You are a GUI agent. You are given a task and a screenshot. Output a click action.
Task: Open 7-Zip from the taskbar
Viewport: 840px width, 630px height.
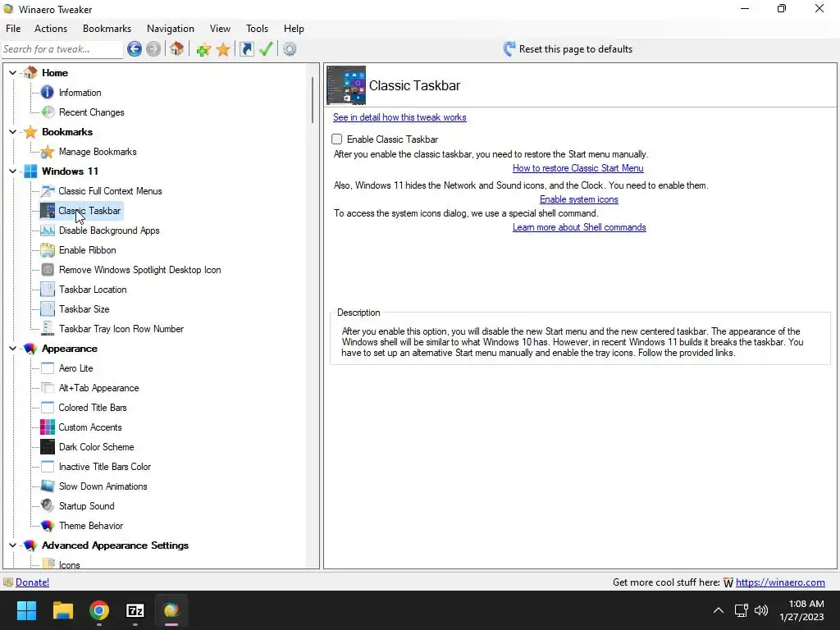click(x=135, y=610)
